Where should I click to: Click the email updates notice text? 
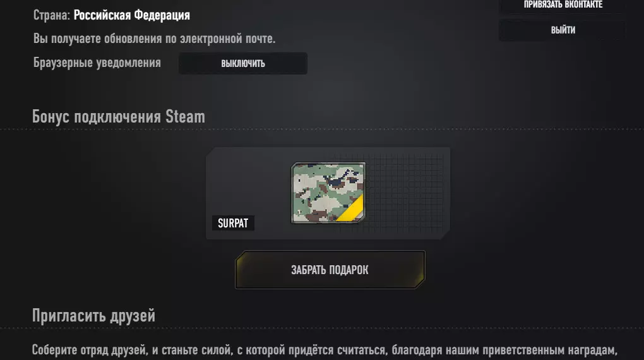pyautogui.click(x=154, y=39)
